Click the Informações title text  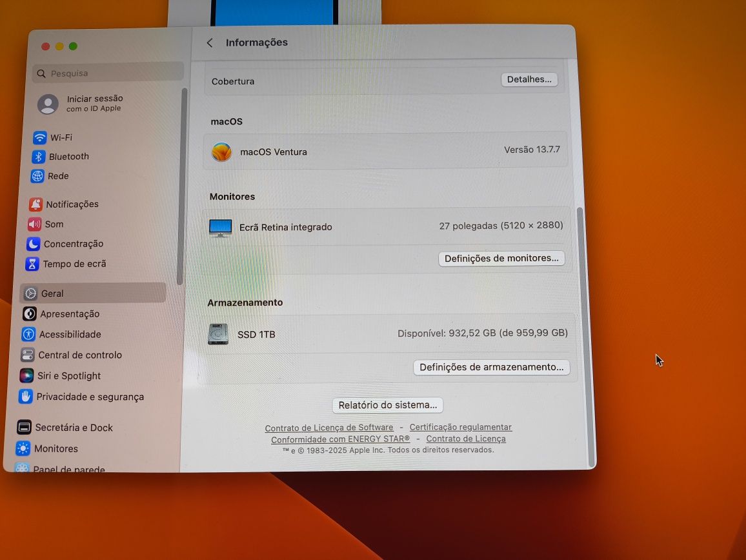[256, 43]
